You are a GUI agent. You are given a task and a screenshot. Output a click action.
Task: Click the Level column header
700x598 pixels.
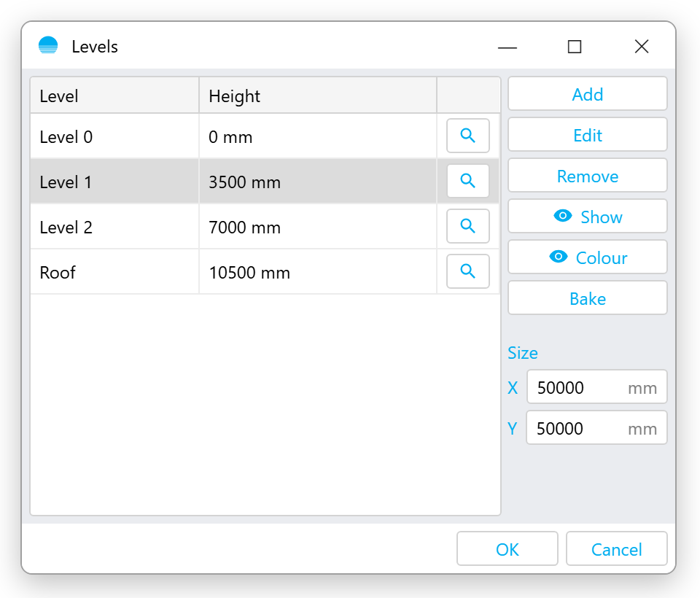(114, 96)
